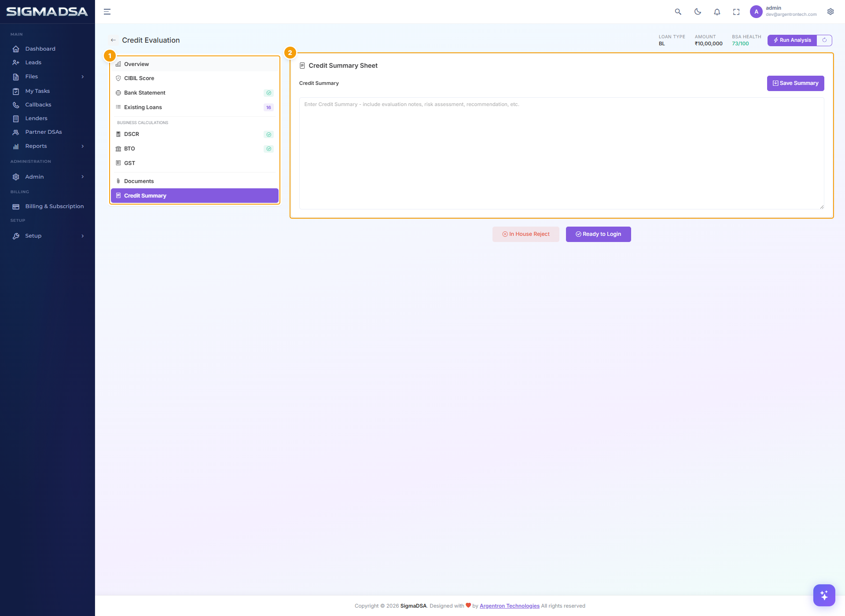Viewport: 845px width, 616px height.
Task: Click the Admin gear icon
Action: tap(16, 177)
